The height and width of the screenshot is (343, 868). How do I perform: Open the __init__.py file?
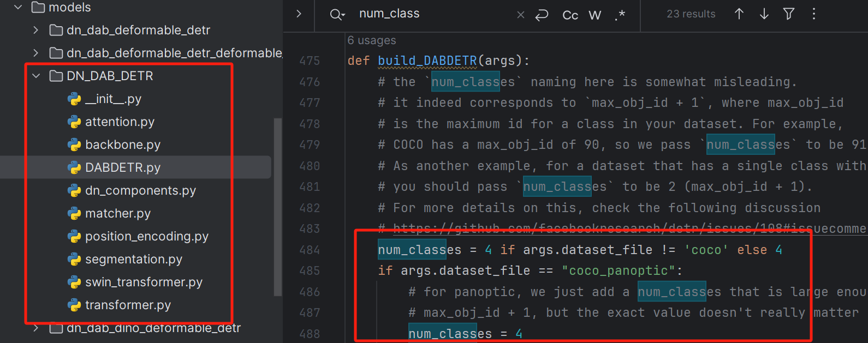[x=113, y=99]
